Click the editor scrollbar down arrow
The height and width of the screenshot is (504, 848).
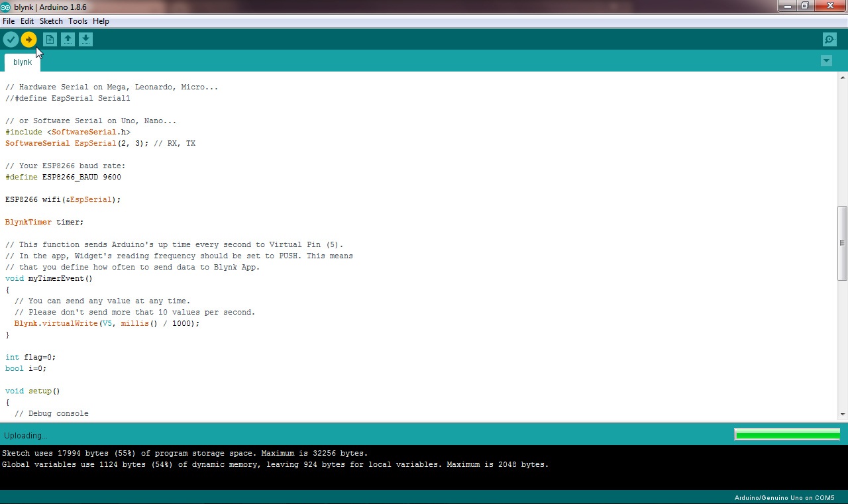point(843,414)
